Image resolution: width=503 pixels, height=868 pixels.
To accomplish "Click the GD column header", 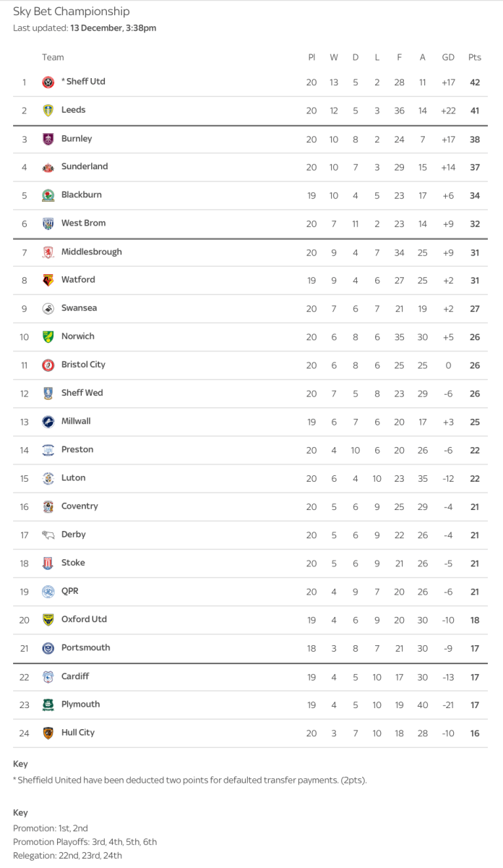I will click(x=448, y=58).
